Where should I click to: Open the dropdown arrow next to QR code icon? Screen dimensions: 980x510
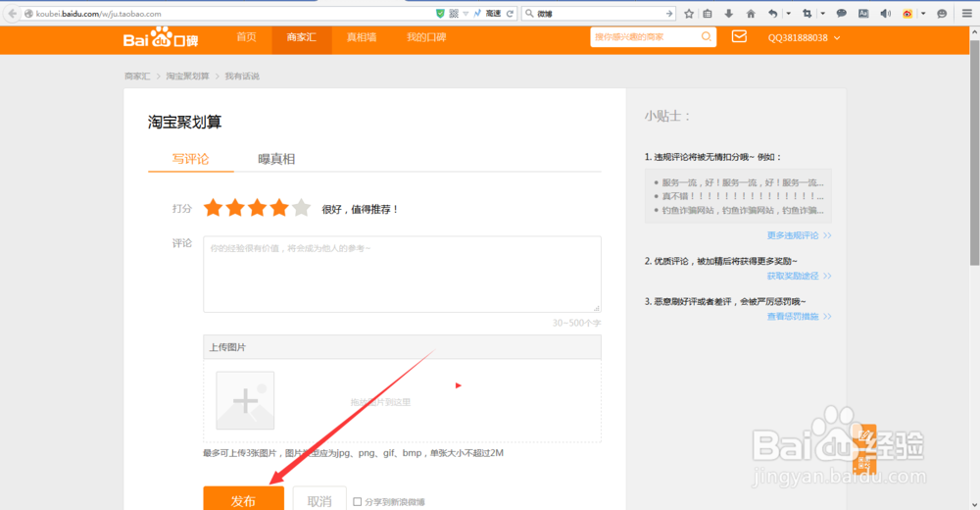(x=465, y=13)
